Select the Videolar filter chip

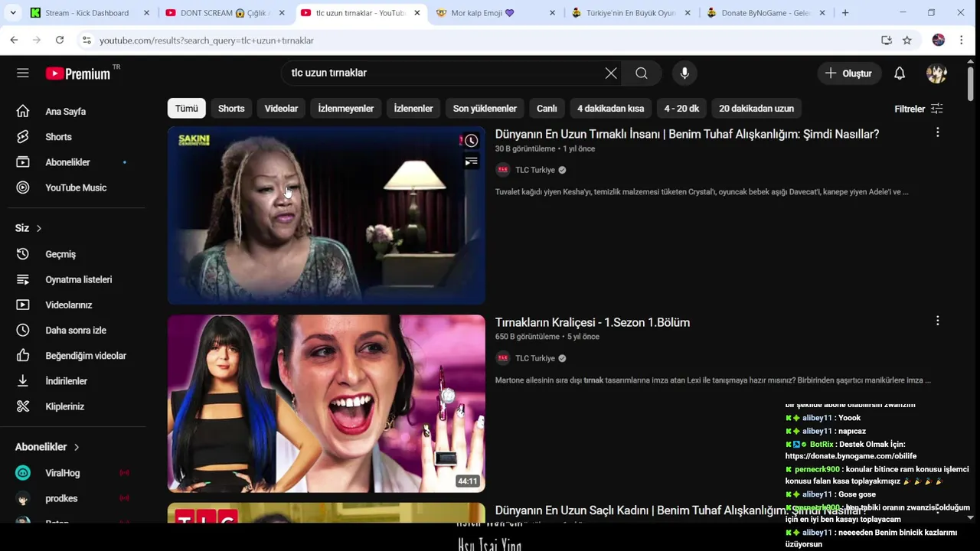point(281,109)
